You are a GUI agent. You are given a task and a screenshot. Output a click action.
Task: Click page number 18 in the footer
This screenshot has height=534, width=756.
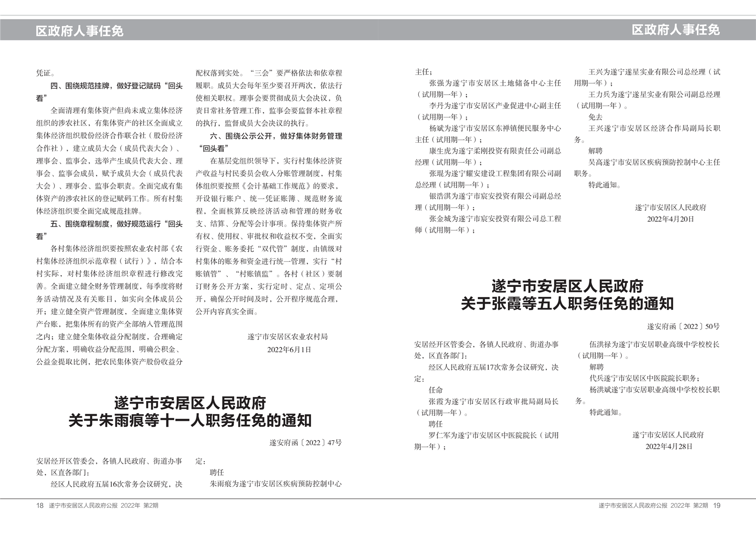pyautogui.click(x=40, y=505)
